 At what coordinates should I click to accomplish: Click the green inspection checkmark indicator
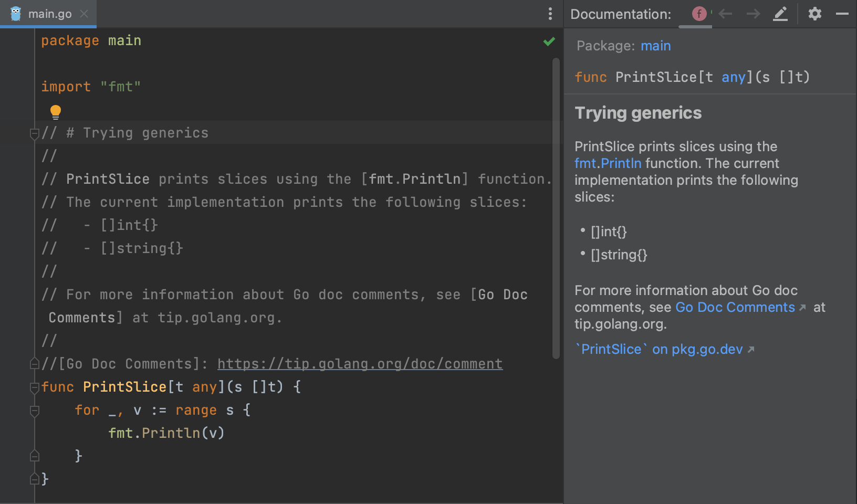click(x=549, y=41)
